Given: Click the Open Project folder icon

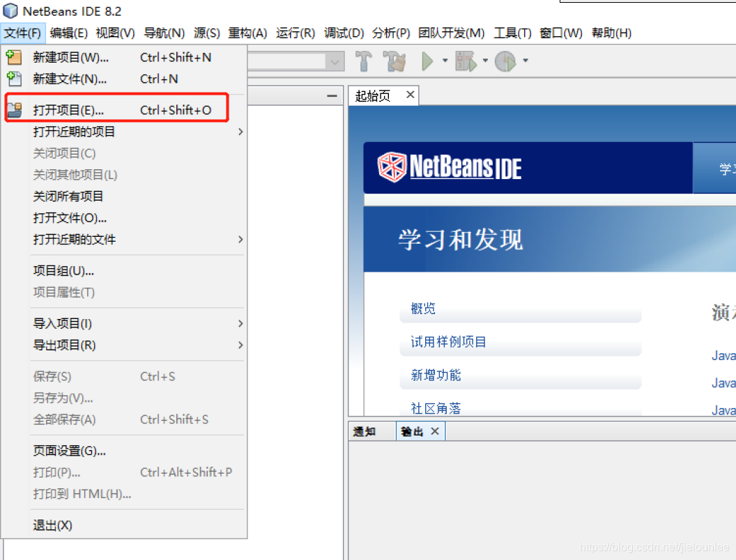Looking at the screenshot, I should tap(14, 110).
